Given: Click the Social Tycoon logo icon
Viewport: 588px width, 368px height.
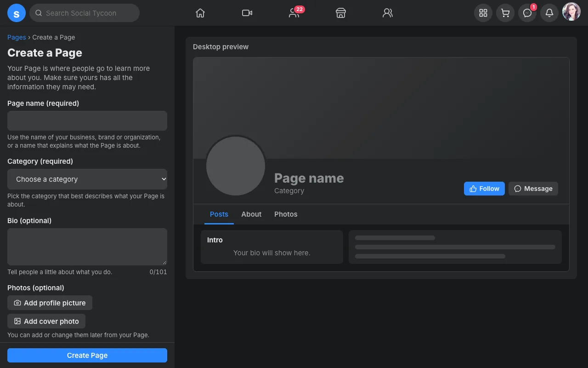Looking at the screenshot, I should coord(17,13).
